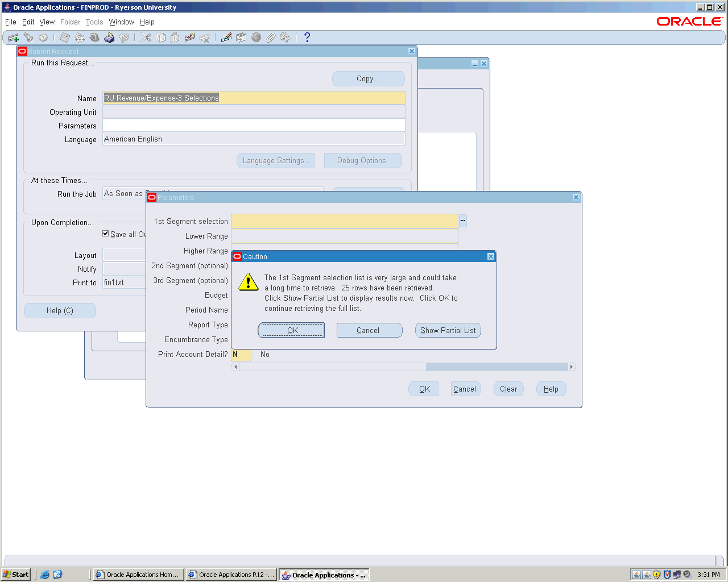Open the 1st Segment selection list of values

(x=463, y=221)
